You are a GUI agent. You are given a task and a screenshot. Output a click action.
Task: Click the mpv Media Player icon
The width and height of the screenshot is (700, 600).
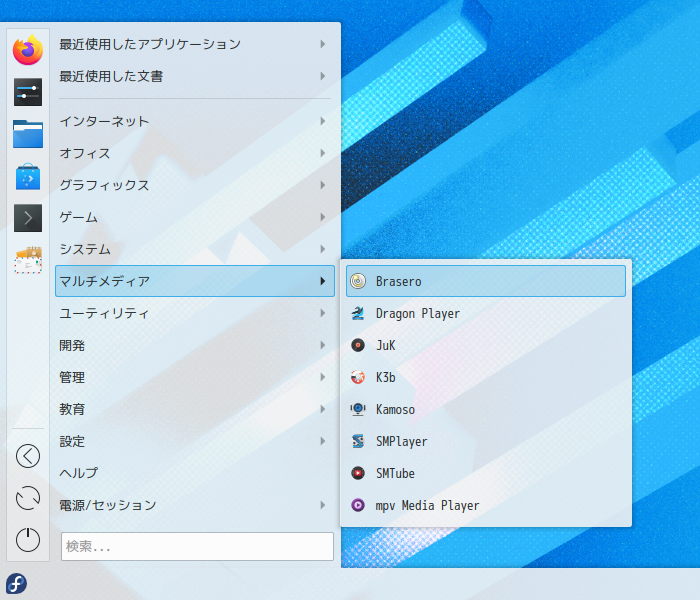coord(358,505)
